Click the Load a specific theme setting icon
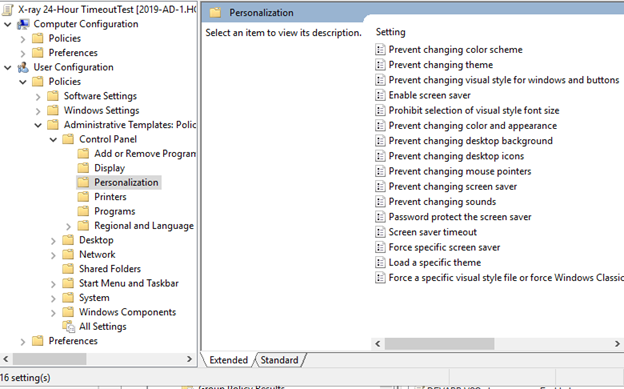 tap(380, 262)
